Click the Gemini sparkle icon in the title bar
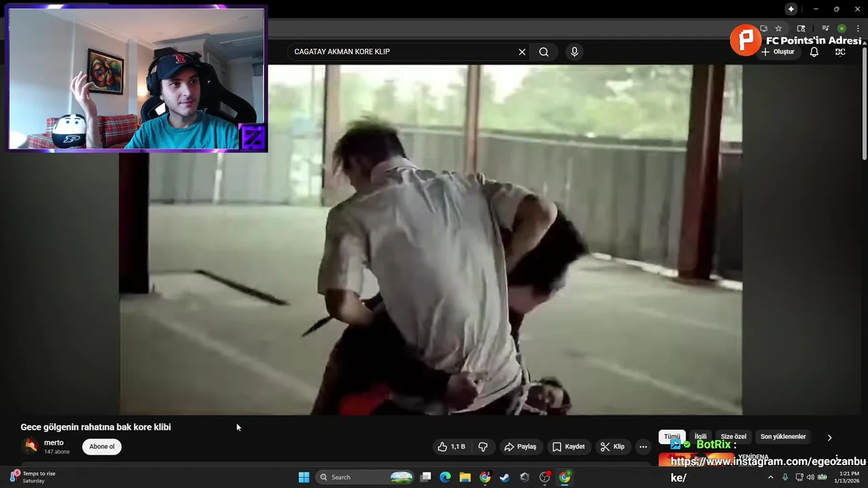 791,9
